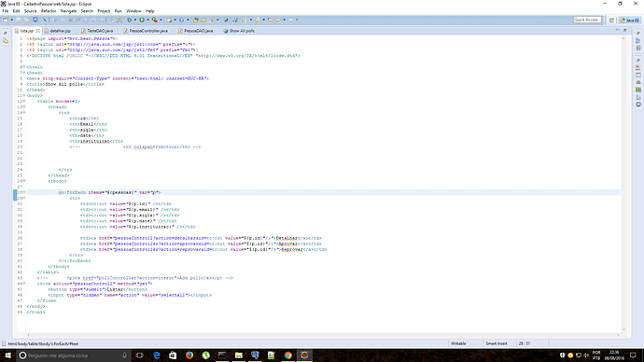Click the Outline view icon on right trim

637,41
